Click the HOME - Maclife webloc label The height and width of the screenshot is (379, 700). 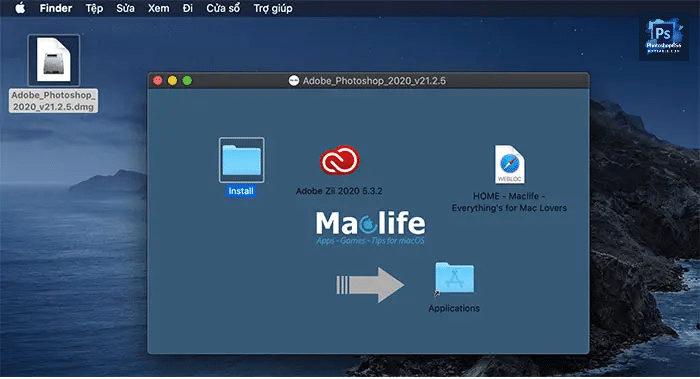click(509, 202)
